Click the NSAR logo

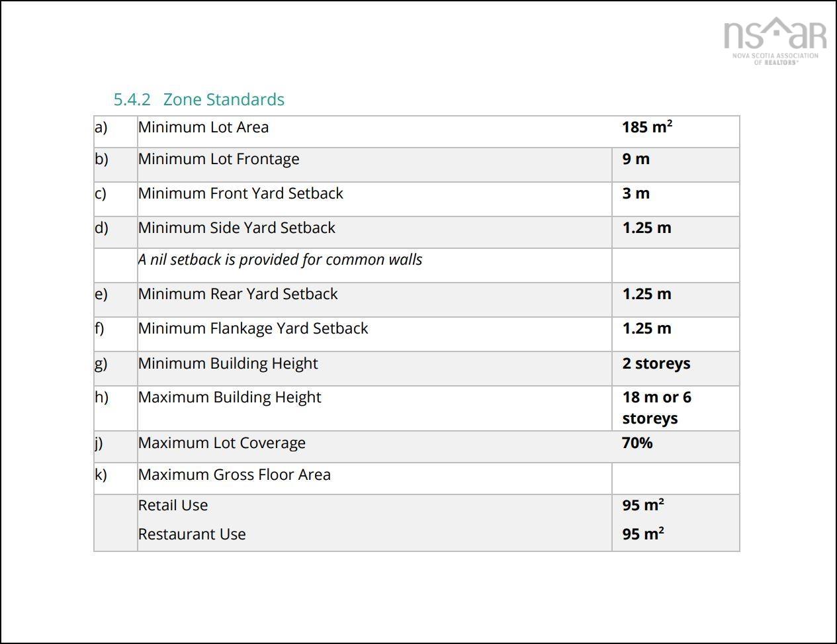[775, 41]
